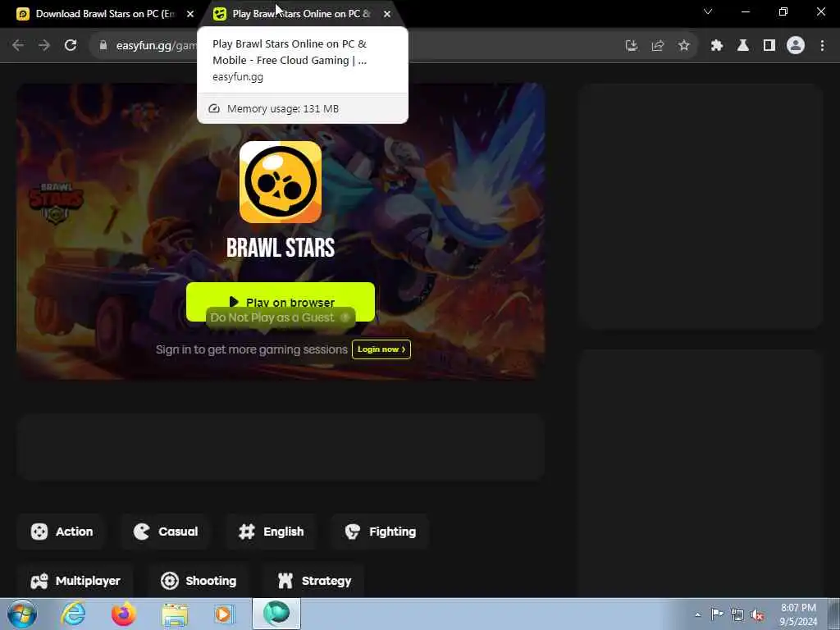This screenshot has height=630, width=840.
Task: Open the Shooting category tag
Action: click(x=199, y=581)
